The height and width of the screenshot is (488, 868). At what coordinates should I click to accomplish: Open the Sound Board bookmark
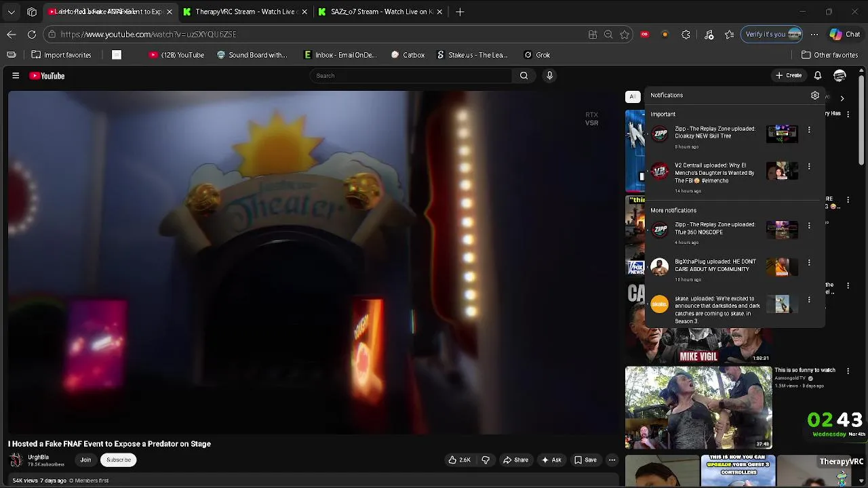coord(252,55)
